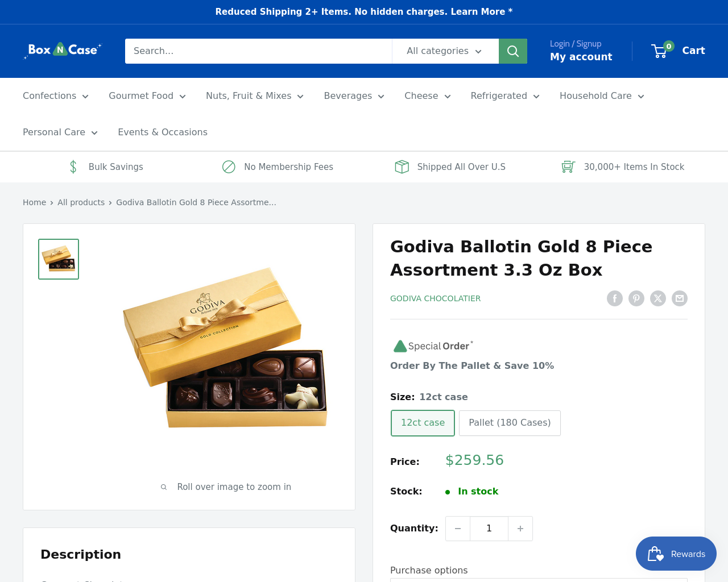
Task: Go to All products breadcrumb
Action: pyautogui.click(x=81, y=202)
